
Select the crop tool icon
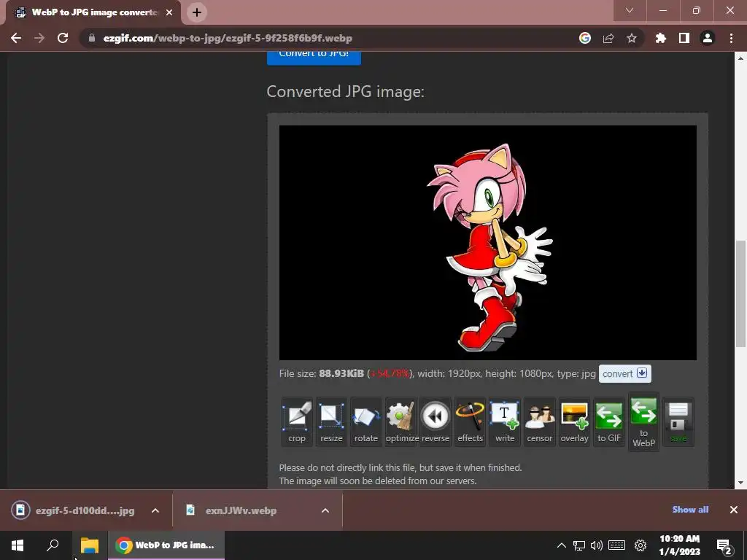[297, 421]
